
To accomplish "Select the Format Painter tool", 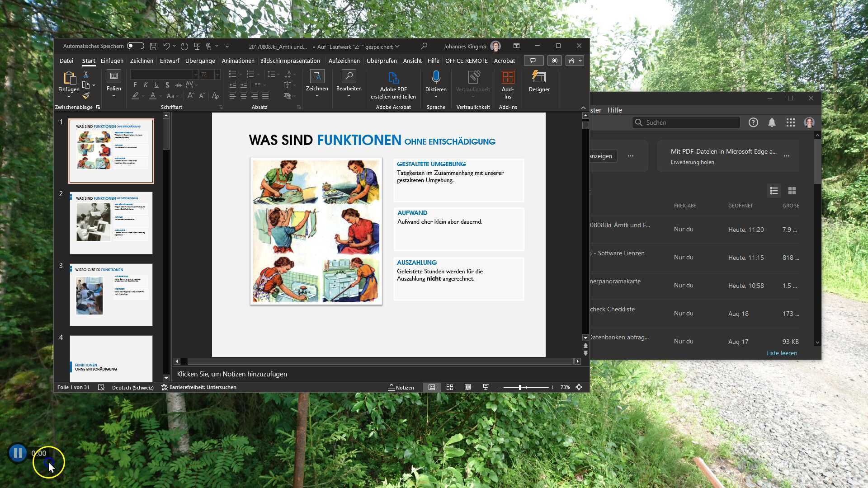I will pyautogui.click(x=86, y=95).
